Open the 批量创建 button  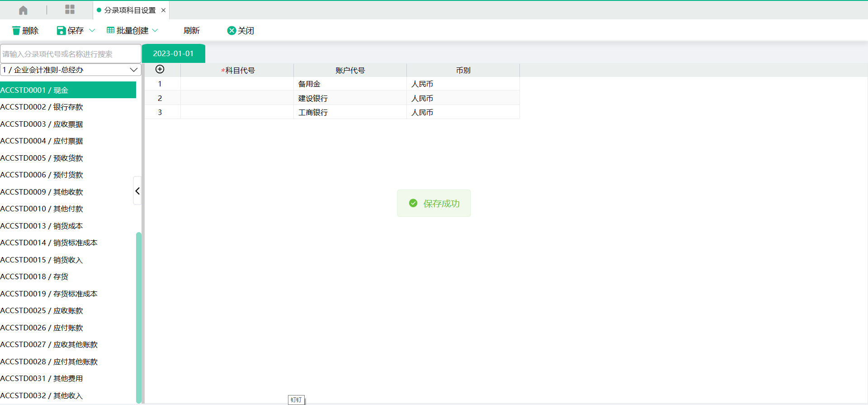(127, 30)
